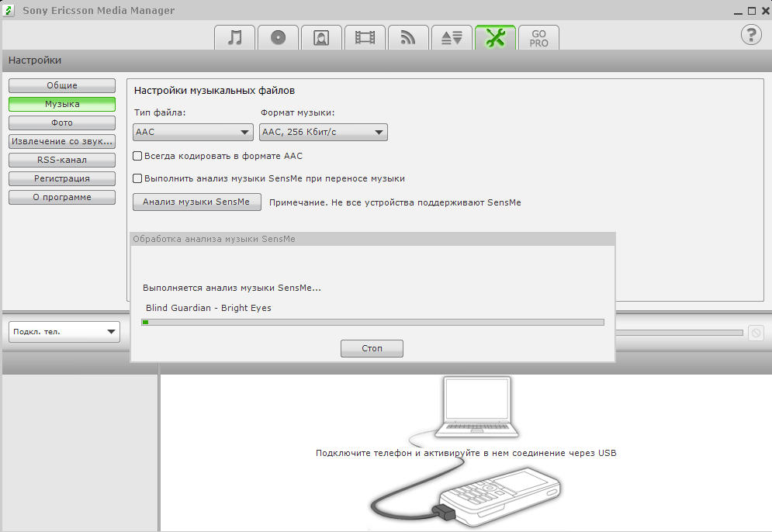This screenshot has width=772, height=532.
Task: Select the Музыка settings category
Action: click(x=62, y=105)
